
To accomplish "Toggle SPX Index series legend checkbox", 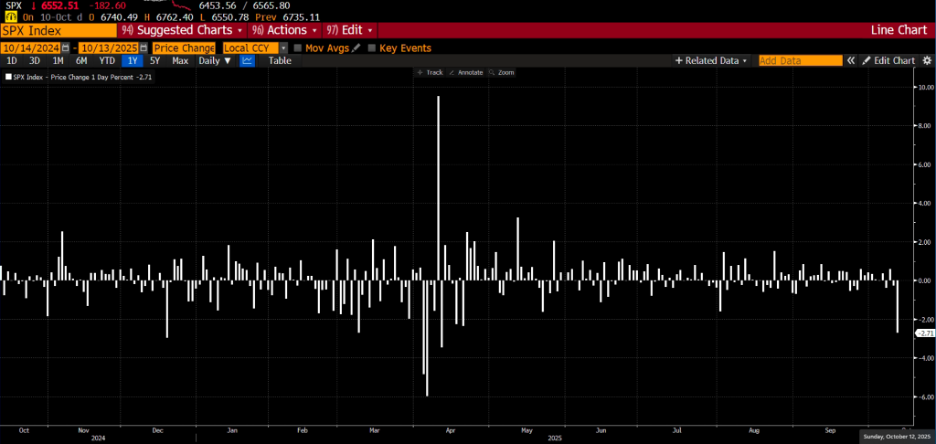I will coord(11,77).
